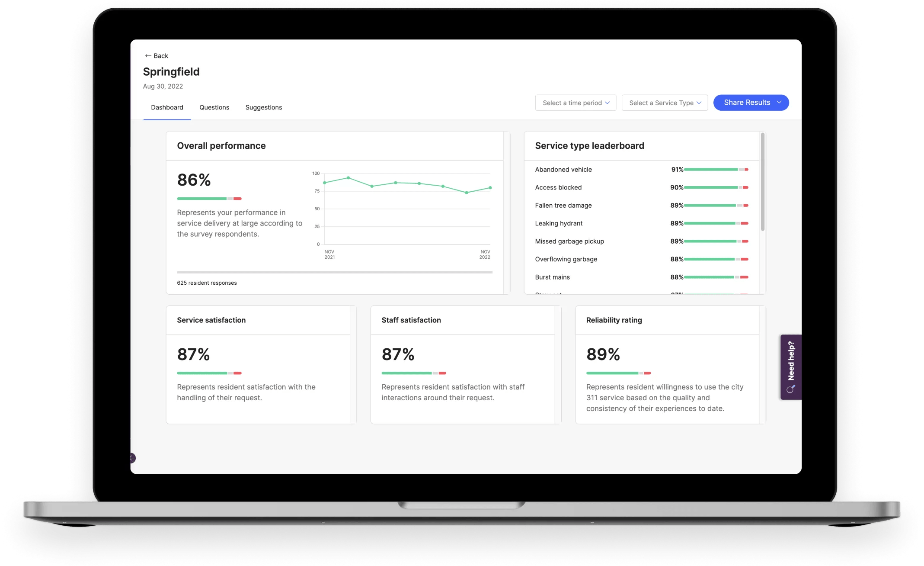This screenshot has height=566, width=924.
Task: Click the Overall performance 86% progress bar
Action: point(209,199)
